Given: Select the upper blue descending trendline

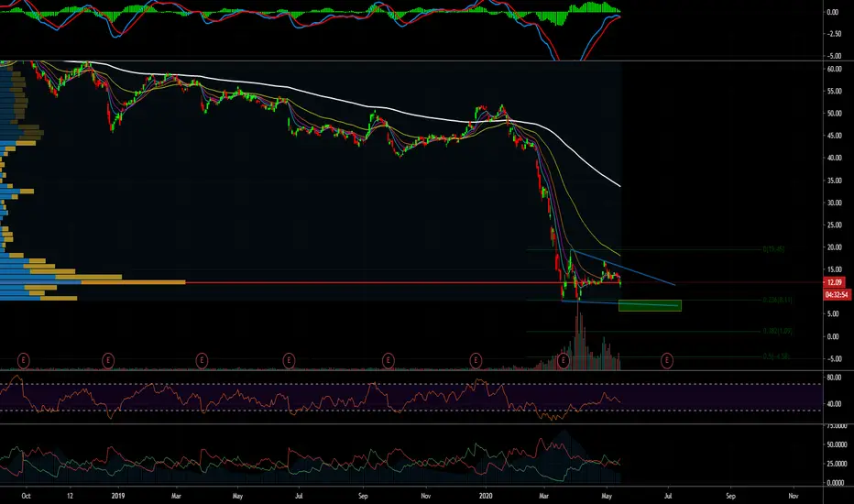Looking at the screenshot, I should click(x=624, y=267).
